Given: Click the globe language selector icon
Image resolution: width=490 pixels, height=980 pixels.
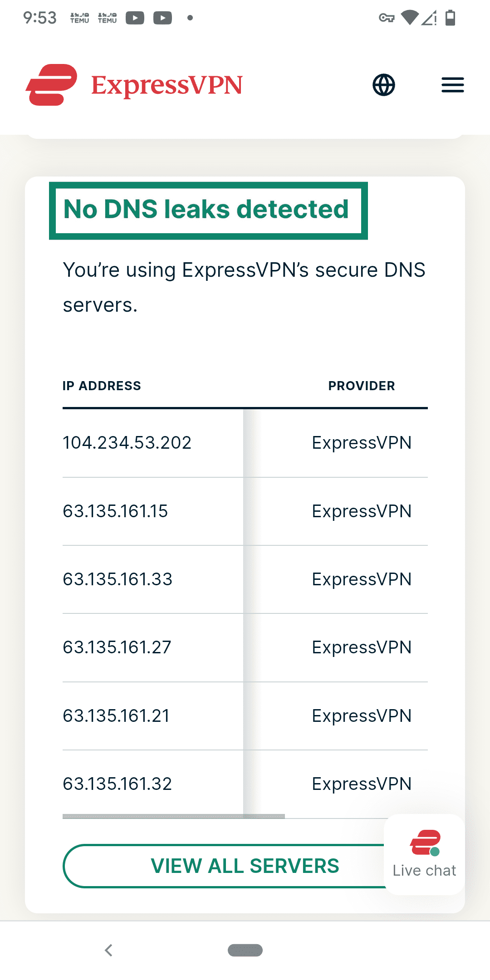Looking at the screenshot, I should click(383, 85).
